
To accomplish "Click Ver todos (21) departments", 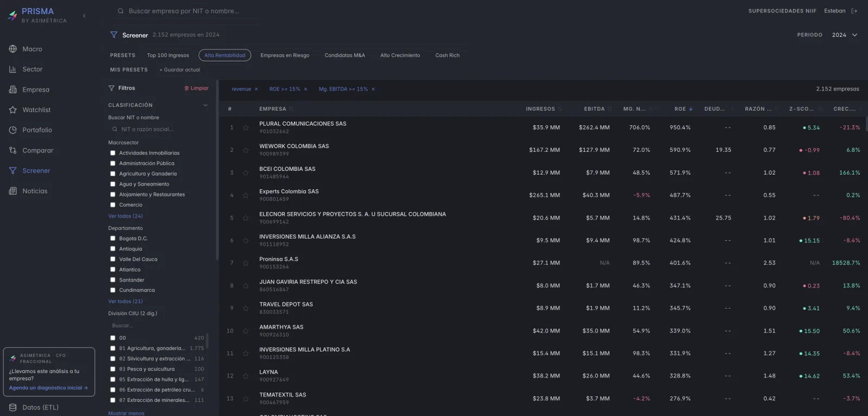I will coord(125,302).
